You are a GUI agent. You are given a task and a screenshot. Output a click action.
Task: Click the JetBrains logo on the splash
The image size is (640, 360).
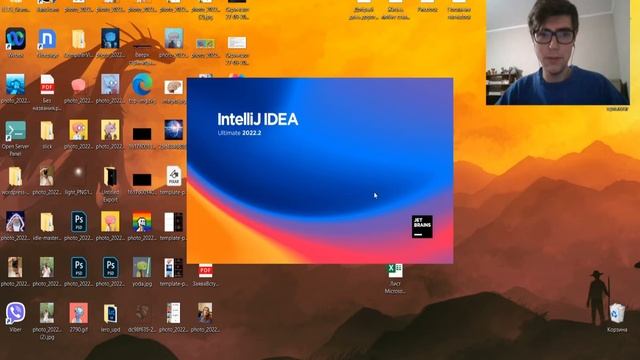[422, 227]
